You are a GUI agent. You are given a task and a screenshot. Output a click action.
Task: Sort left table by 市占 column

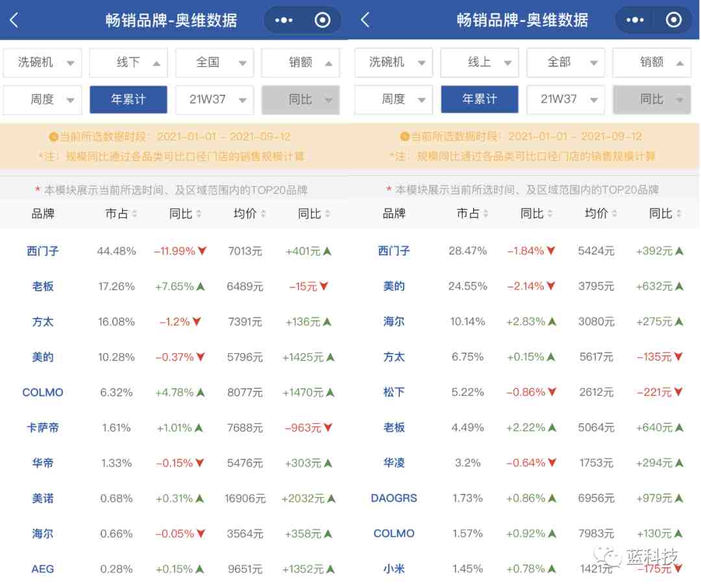[x=121, y=214]
